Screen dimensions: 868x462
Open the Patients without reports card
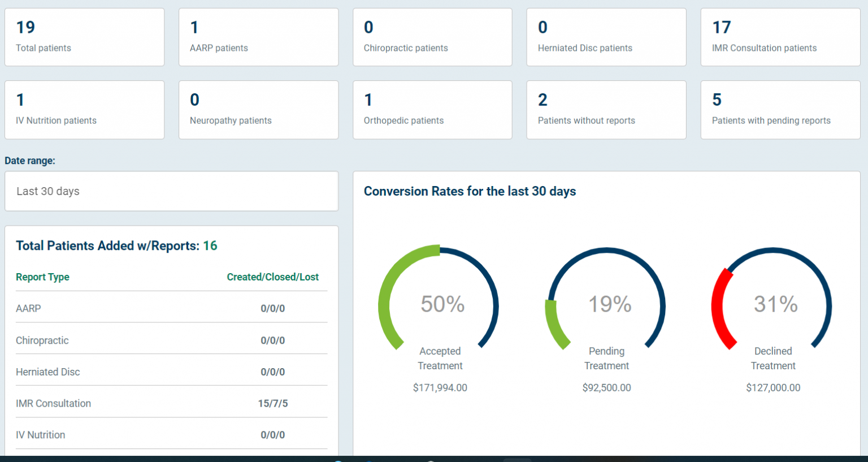coord(606,110)
